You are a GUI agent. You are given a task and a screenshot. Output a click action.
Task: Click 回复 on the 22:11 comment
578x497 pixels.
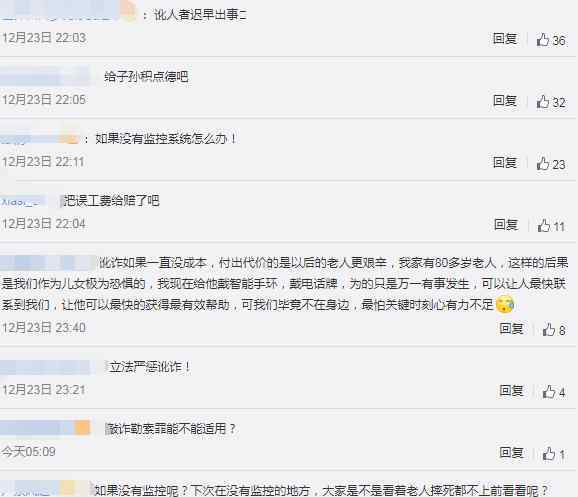(505, 162)
